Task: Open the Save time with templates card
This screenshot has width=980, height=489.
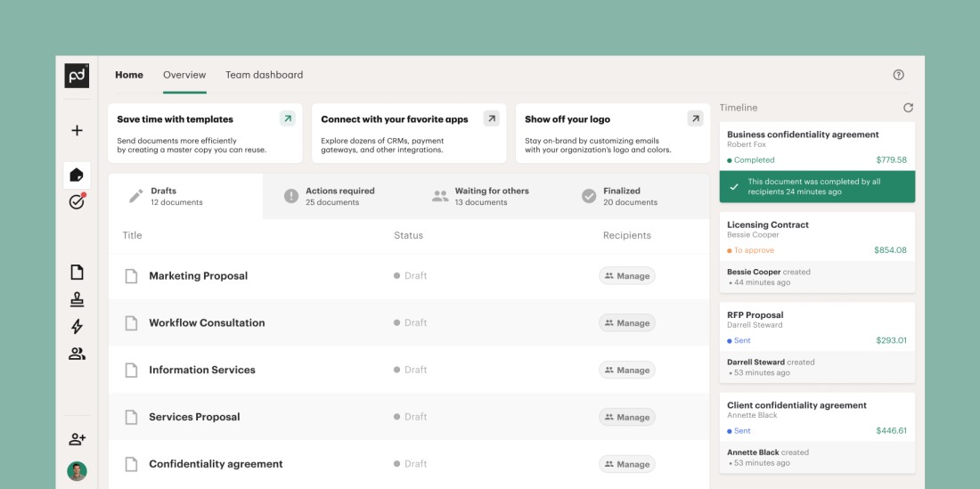Action: pyautogui.click(x=206, y=134)
